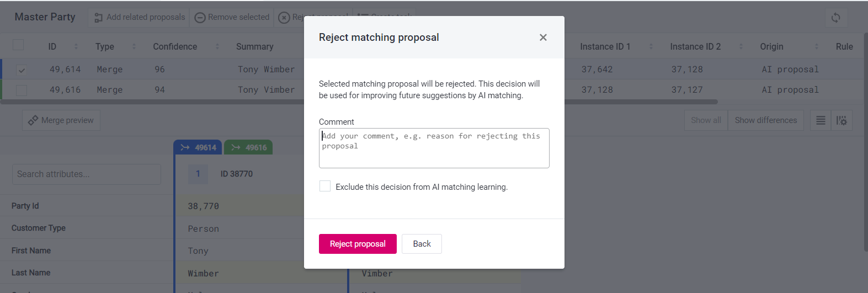Screen dimensions: 868x293
Task: Click the Show differences button
Action: pos(765,120)
